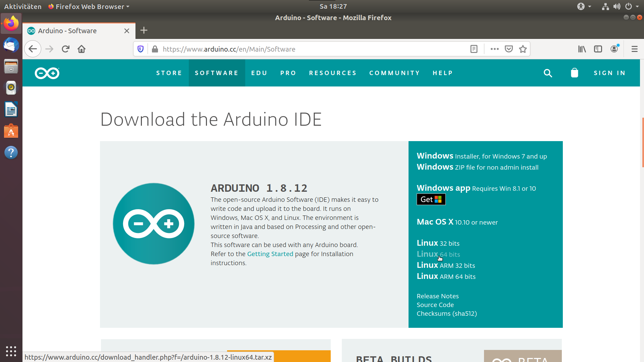Click the forward arrow button
644x362 pixels.
pyautogui.click(x=49, y=49)
